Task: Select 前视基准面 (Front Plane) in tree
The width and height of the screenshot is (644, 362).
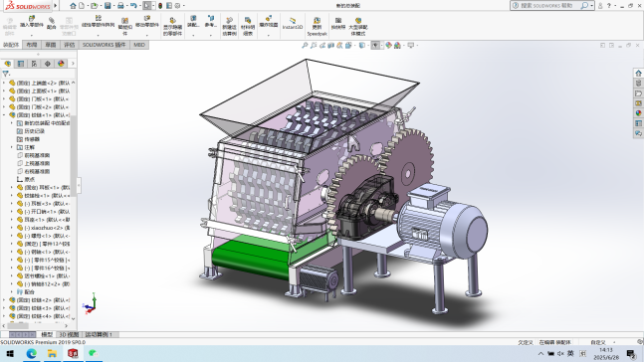Action: click(37, 155)
